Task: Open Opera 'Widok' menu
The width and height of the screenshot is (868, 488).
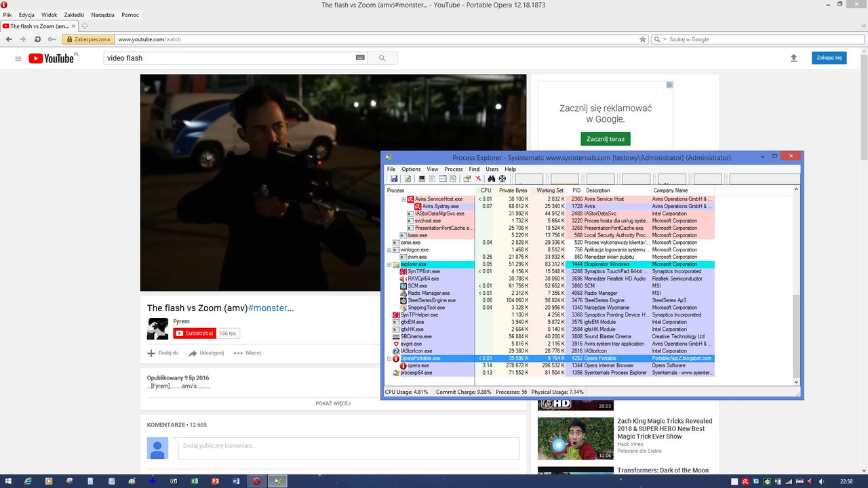Action: pos(49,14)
